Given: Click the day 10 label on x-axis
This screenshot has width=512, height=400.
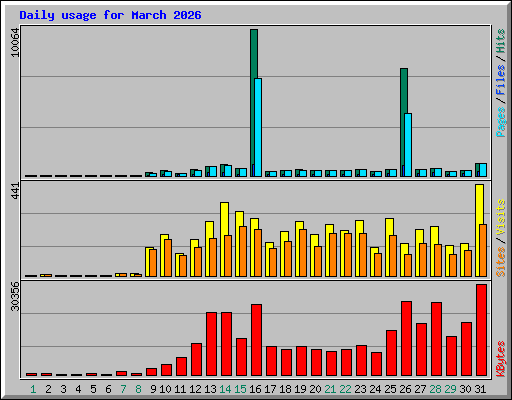Looking at the screenshot, I should [x=165, y=389].
